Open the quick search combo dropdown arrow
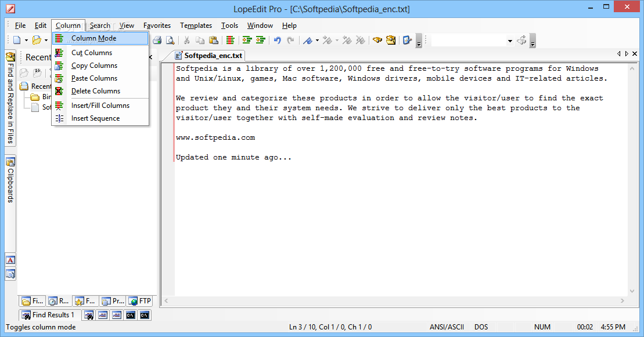 510,41
